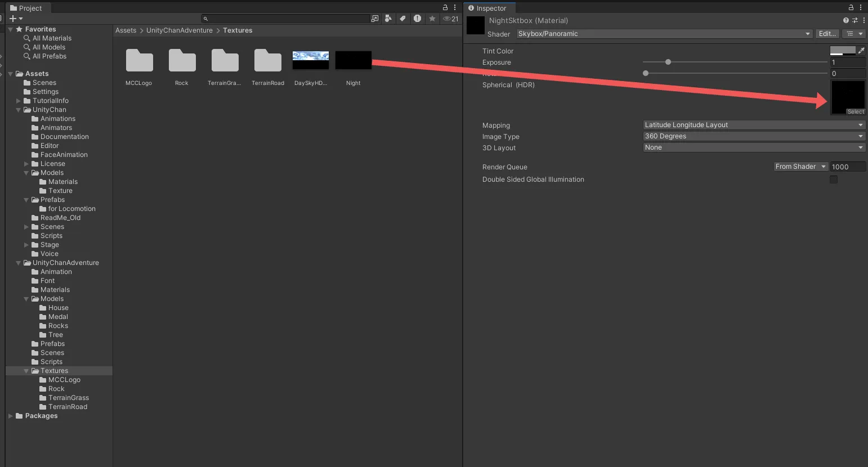Toggle the Inspector lock icon
This screenshot has height=467, width=868.
(851, 8)
